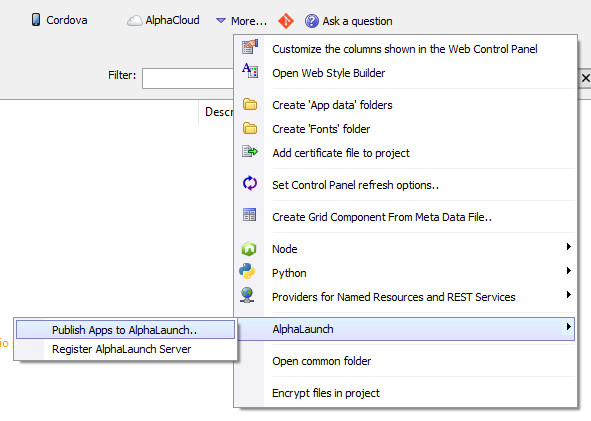Click the Providers globe icon
Image resolution: width=591 pixels, height=421 pixels.
click(x=247, y=295)
